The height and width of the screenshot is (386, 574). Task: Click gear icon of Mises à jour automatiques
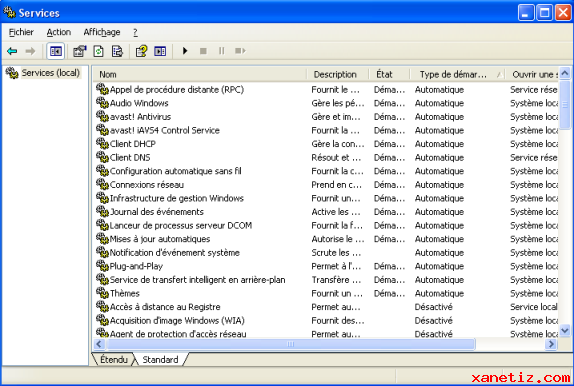(102, 238)
